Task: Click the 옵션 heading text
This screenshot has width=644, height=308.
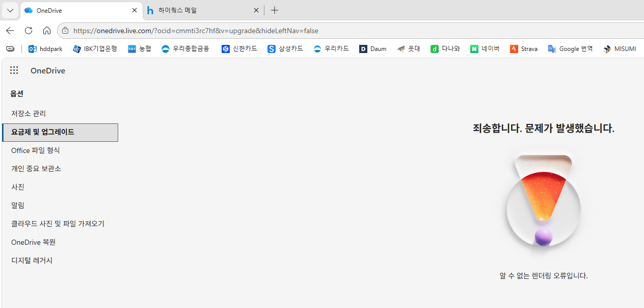Action: click(x=17, y=94)
